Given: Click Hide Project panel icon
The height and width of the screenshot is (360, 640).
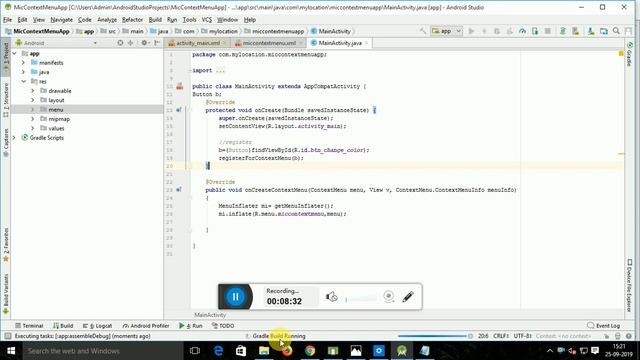Looking at the screenshot, I should click(157, 43).
